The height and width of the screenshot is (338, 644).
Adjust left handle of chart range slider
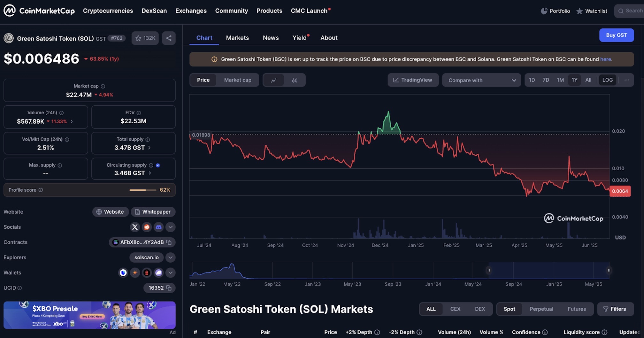tap(488, 270)
